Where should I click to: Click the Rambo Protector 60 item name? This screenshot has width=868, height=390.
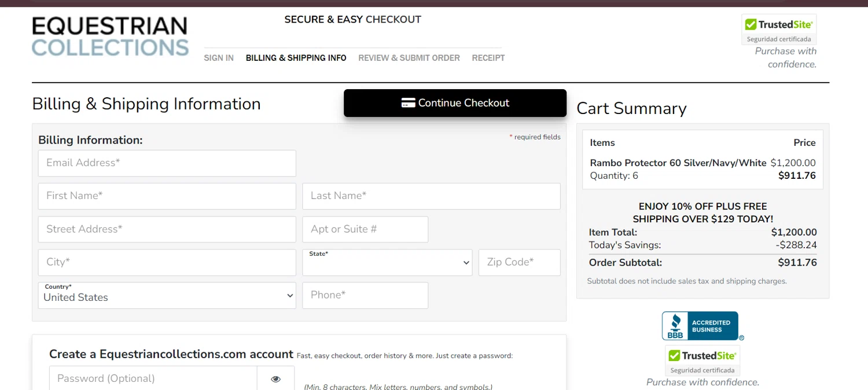tap(678, 163)
